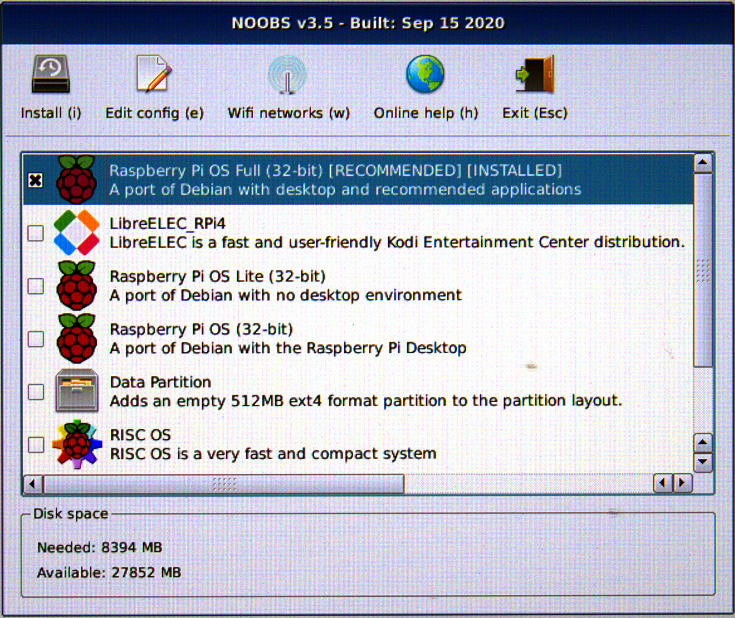Viewport: 735px width, 618px height.
Task: Click the Exit (Esc) label
Action: pyautogui.click(x=535, y=113)
